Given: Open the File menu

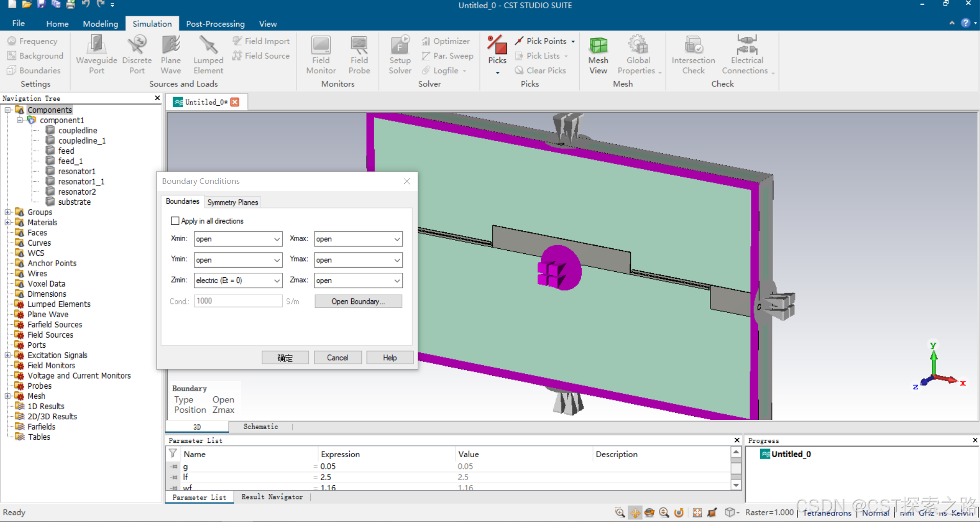Looking at the screenshot, I should [x=18, y=23].
